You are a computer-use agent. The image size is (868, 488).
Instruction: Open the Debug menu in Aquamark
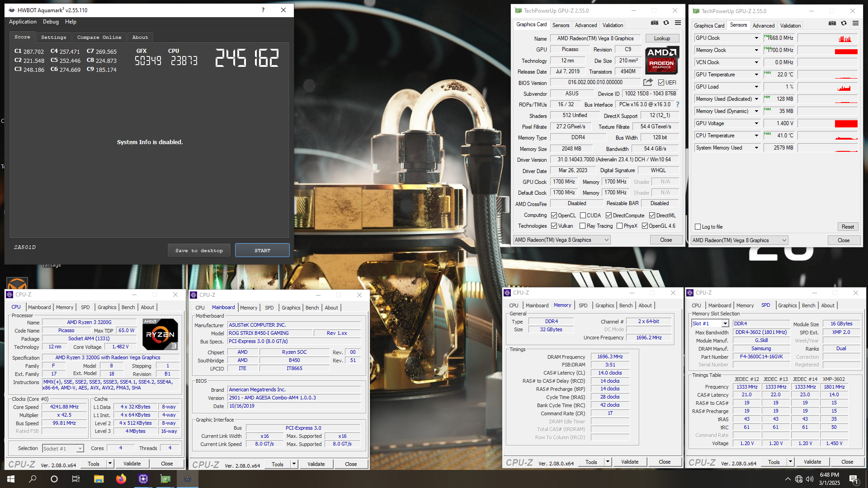pos(51,22)
